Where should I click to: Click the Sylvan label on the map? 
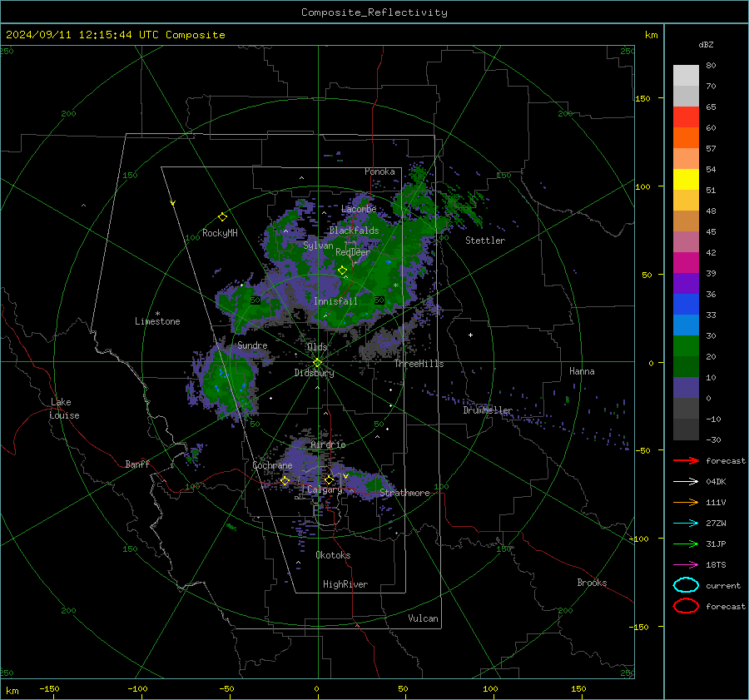click(x=318, y=246)
